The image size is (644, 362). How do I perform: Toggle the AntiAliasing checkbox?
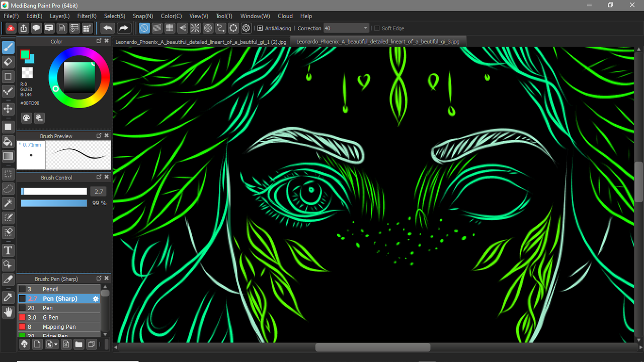pos(260,28)
